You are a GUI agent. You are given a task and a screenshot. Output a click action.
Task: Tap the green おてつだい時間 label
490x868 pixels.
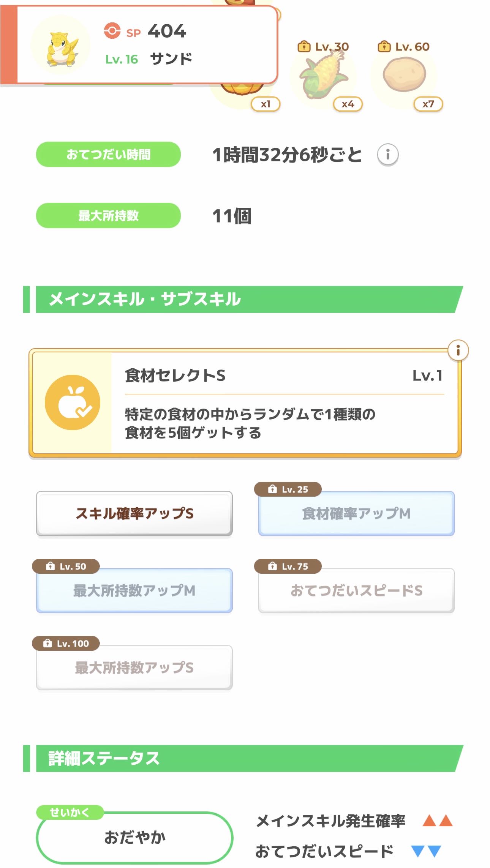[x=108, y=155]
